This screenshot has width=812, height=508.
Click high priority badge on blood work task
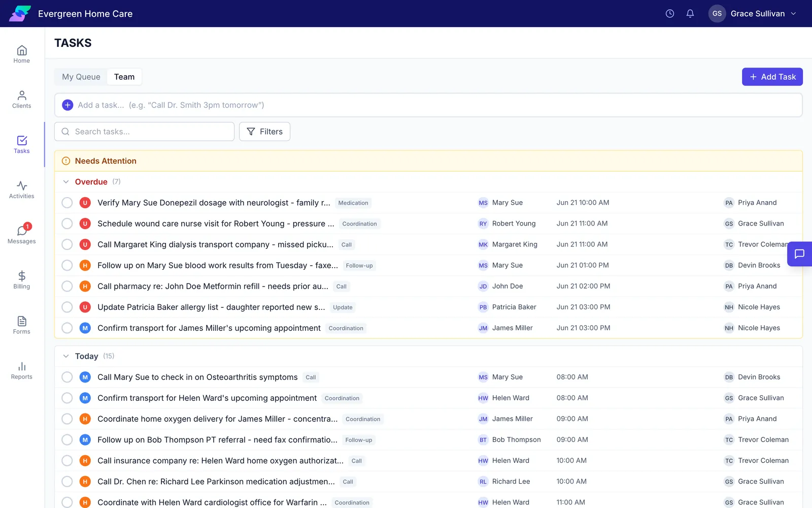[85, 265]
